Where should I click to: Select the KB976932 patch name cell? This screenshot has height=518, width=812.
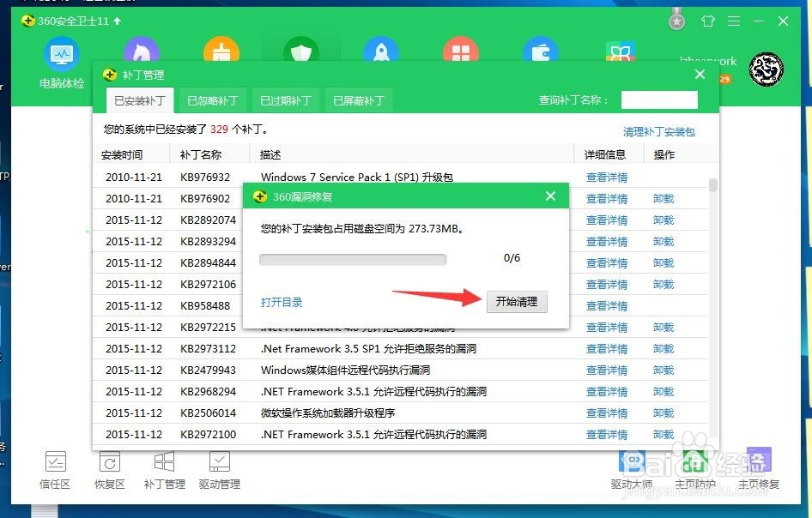coord(205,177)
